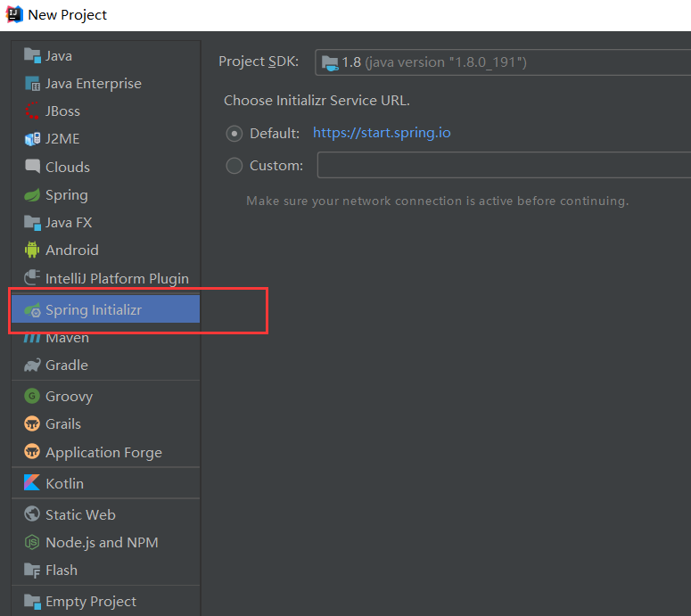Click the Empty Project folder icon

click(32, 602)
